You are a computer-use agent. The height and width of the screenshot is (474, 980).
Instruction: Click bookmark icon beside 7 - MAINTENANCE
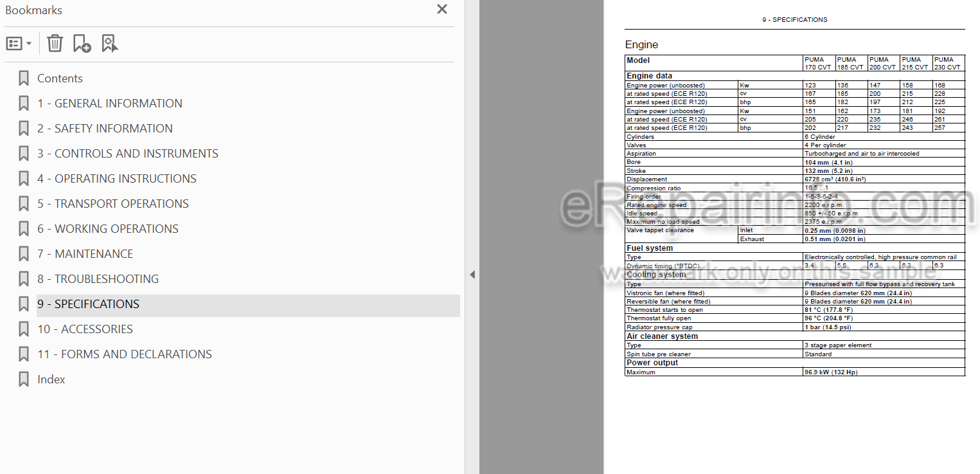(x=24, y=254)
